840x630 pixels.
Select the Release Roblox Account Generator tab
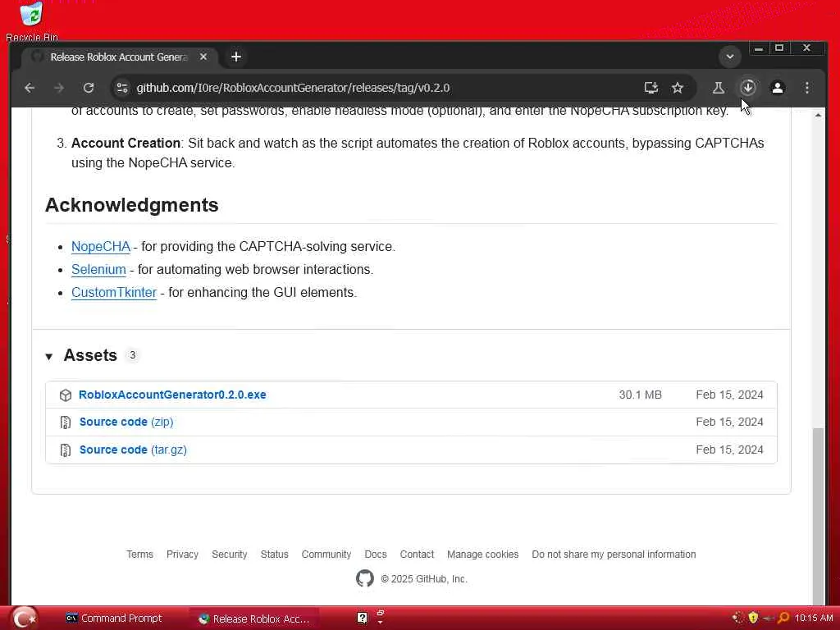click(119, 57)
